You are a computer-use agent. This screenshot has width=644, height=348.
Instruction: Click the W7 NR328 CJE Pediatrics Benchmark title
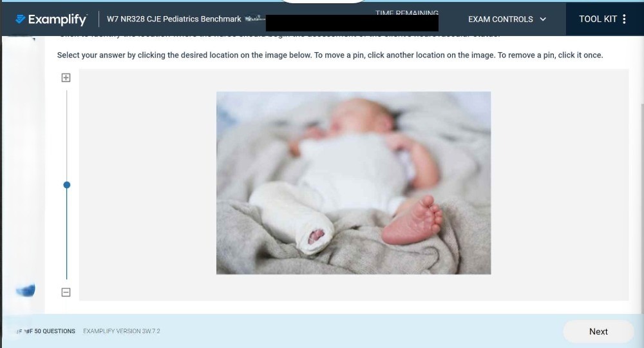[x=174, y=19]
